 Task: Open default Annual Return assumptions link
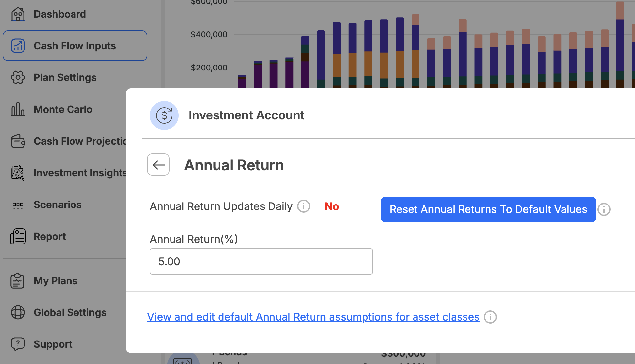pyautogui.click(x=313, y=317)
